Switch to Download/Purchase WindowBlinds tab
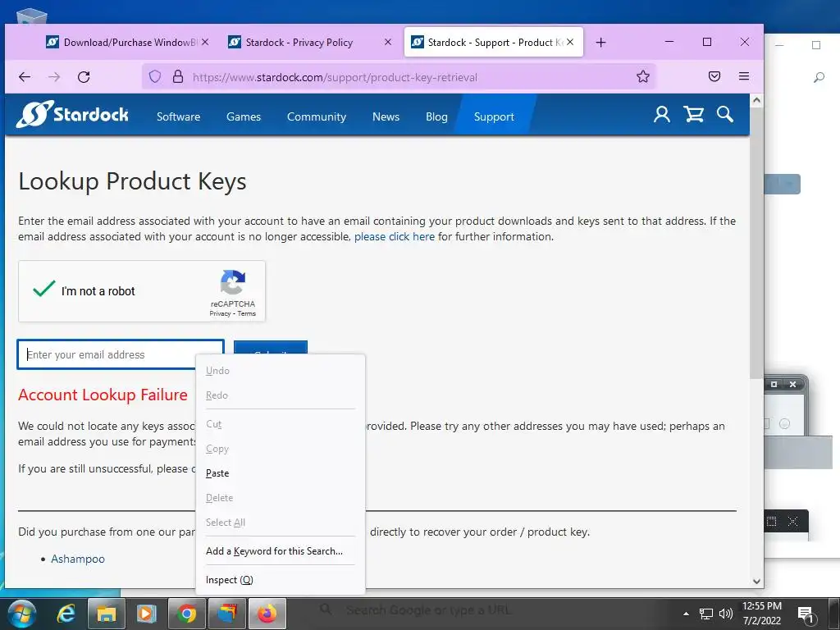Screen dimensions: 840x630 pyautogui.click(x=127, y=43)
